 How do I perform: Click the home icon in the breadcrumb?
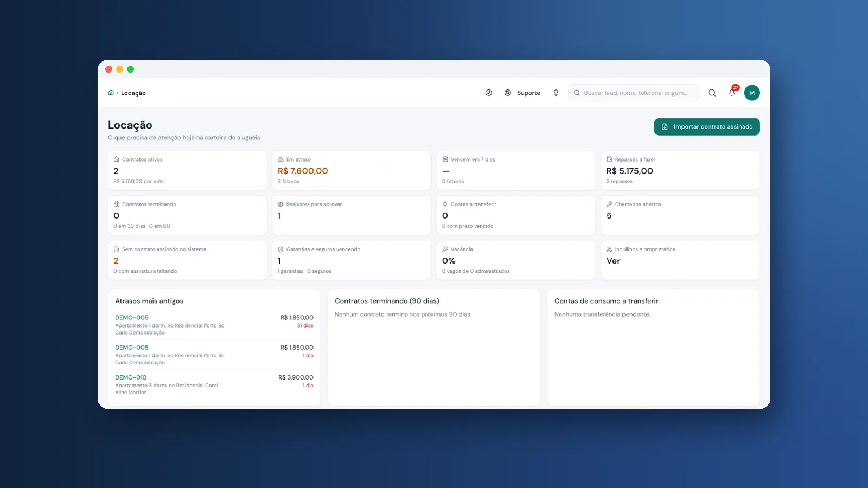pyautogui.click(x=111, y=93)
